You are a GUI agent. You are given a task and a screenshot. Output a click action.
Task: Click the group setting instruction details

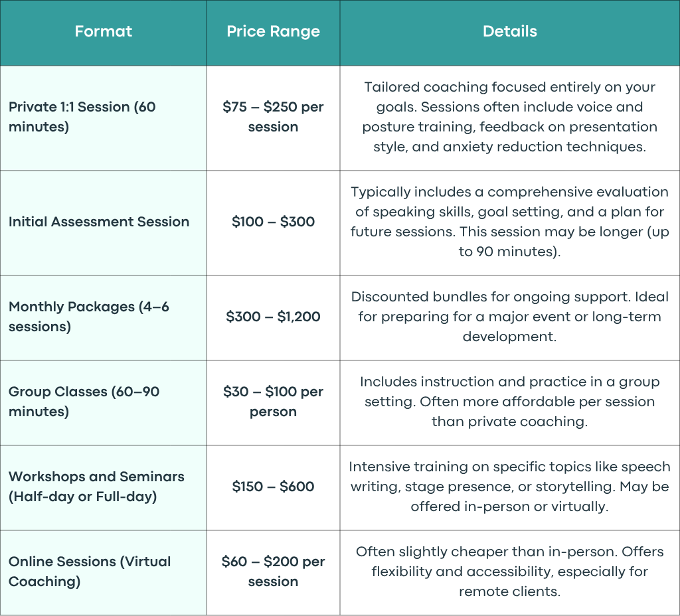pos(510,402)
